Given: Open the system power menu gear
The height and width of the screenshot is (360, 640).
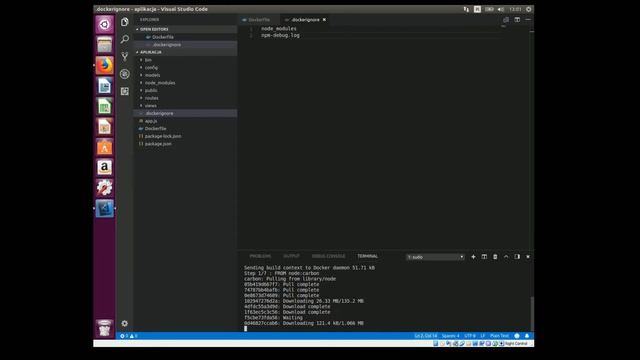Looking at the screenshot, I should pos(529,9).
